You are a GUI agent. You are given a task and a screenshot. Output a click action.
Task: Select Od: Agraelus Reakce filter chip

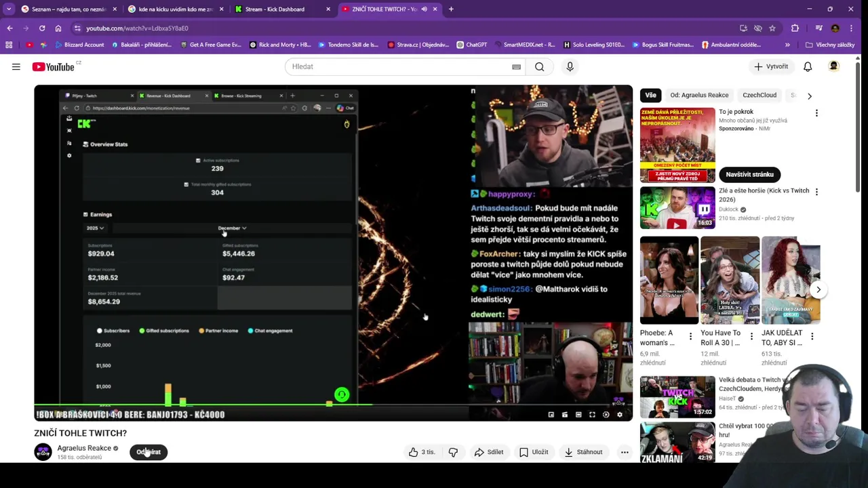tap(699, 96)
